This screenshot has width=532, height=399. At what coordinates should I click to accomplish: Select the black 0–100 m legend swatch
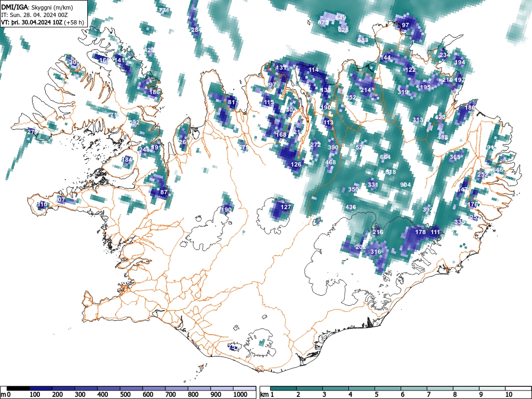18,388
